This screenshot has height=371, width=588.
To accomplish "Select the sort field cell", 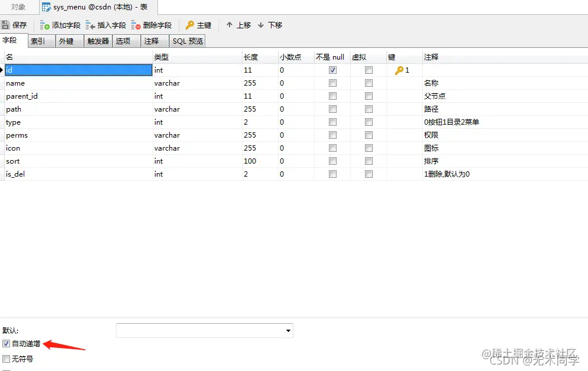I will click(x=79, y=161).
